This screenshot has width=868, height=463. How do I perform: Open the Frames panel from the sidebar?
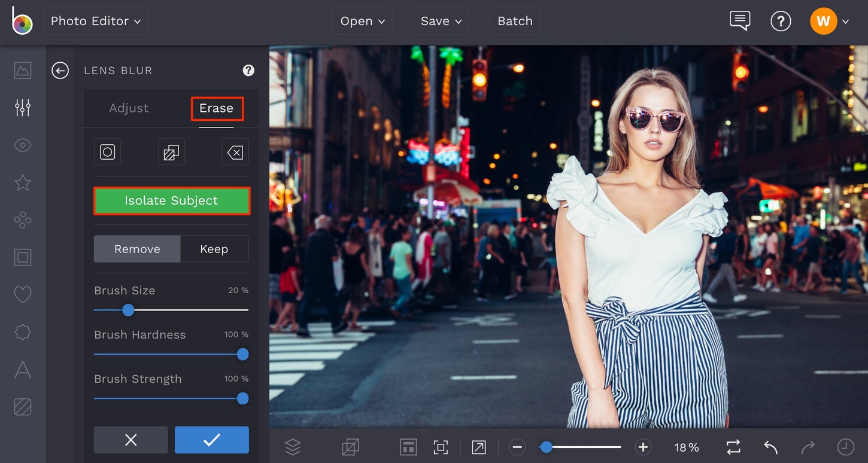click(22, 257)
